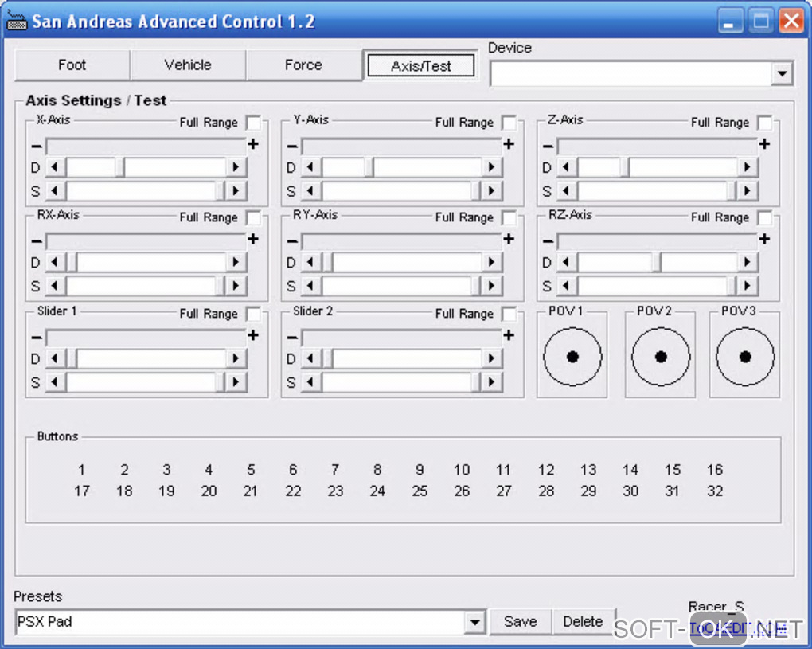
Task: Click X-Axis S scrollbar left arrow
Action: click(55, 190)
